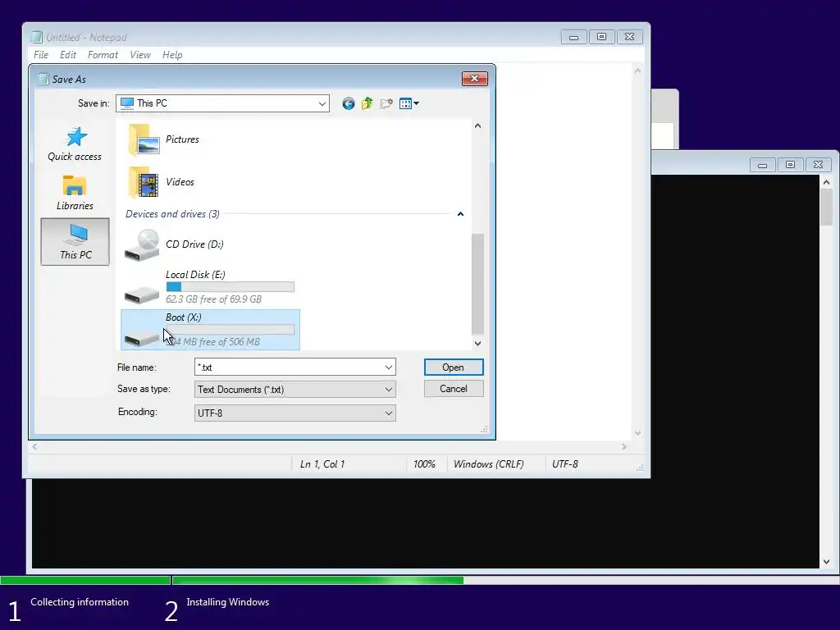
Task: Select the Videos folder icon
Action: (x=144, y=183)
